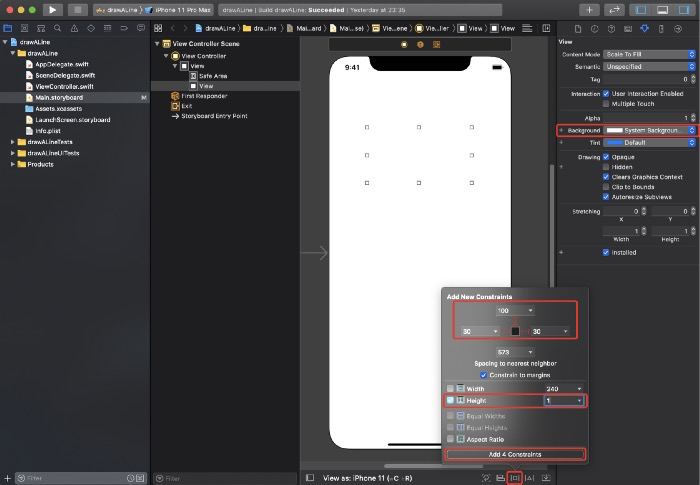The width and height of the screenshot is (700, 485).
Task: Check the Height constraint checkbox
Action: click(450, 400)
